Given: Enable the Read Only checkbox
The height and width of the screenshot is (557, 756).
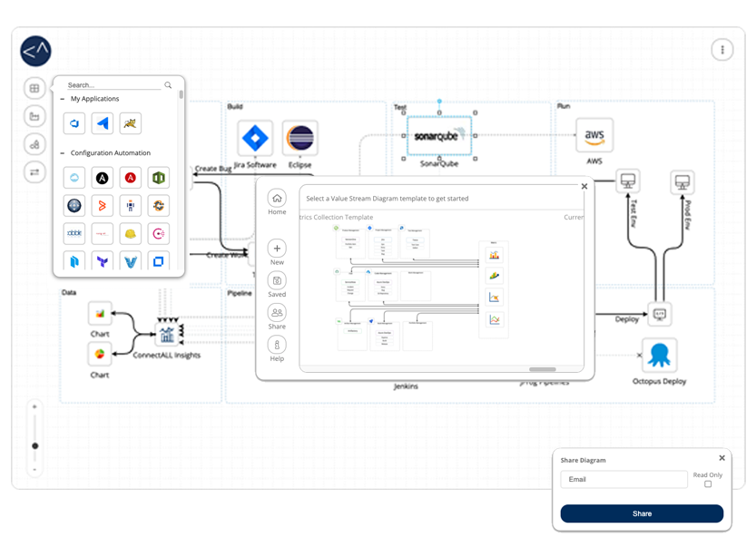Looking at the screenshot, I should pyautogui.click(x=708, y=484).
